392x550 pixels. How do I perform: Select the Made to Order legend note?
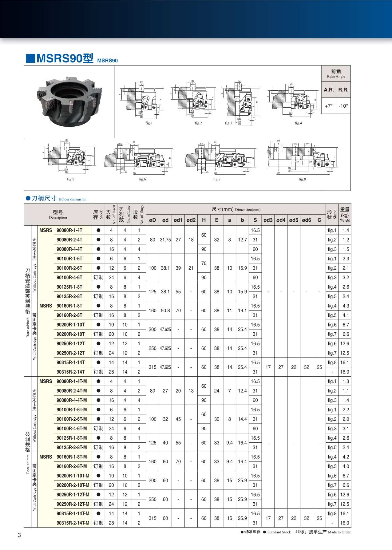coord(323,532)
